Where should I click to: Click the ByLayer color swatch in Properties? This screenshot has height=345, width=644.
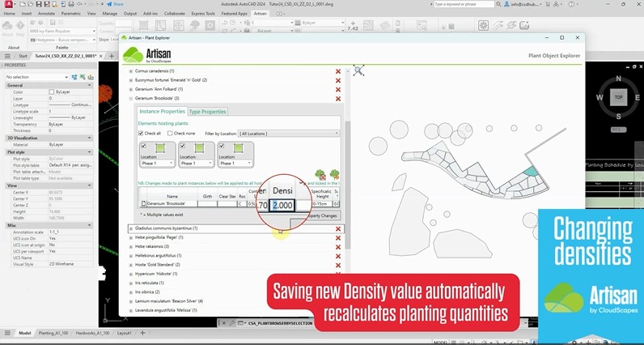pos(53,92)
